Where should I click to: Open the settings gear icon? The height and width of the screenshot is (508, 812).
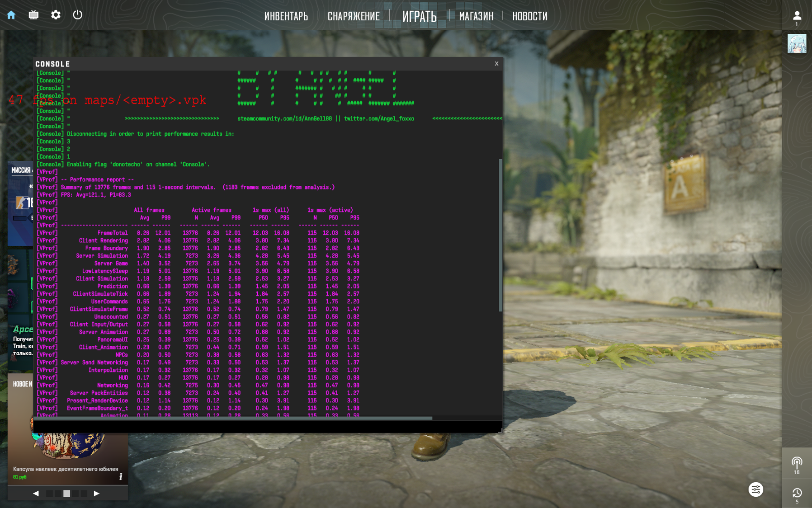tap(55, 15)
